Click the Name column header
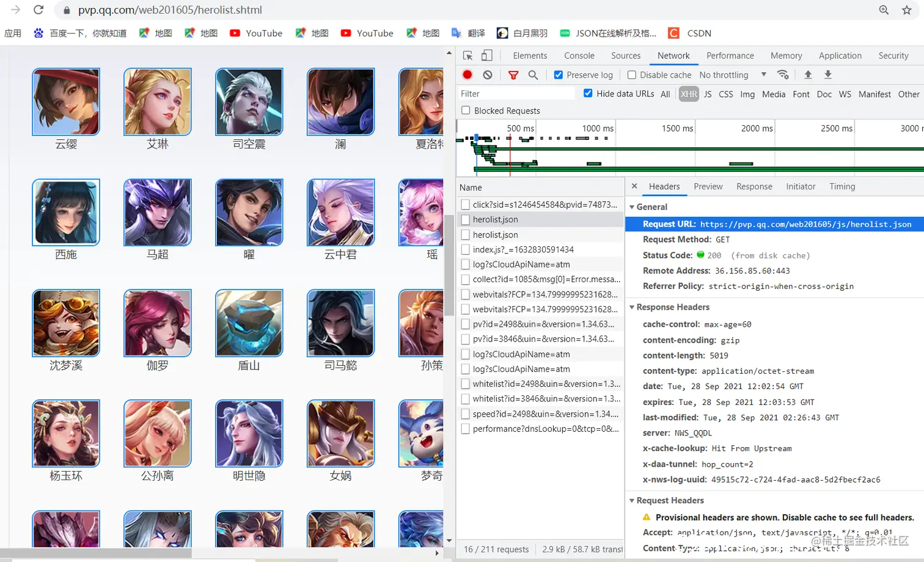 coord(540,188)
